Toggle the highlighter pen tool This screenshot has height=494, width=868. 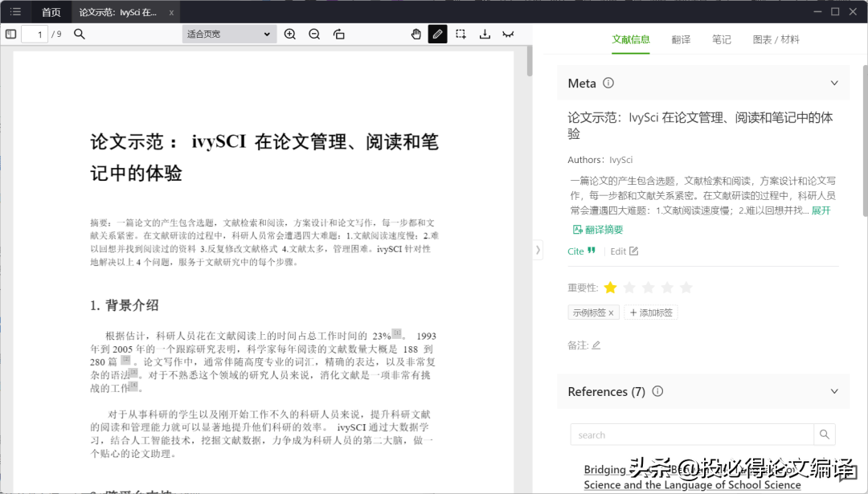tap(437, 35)
